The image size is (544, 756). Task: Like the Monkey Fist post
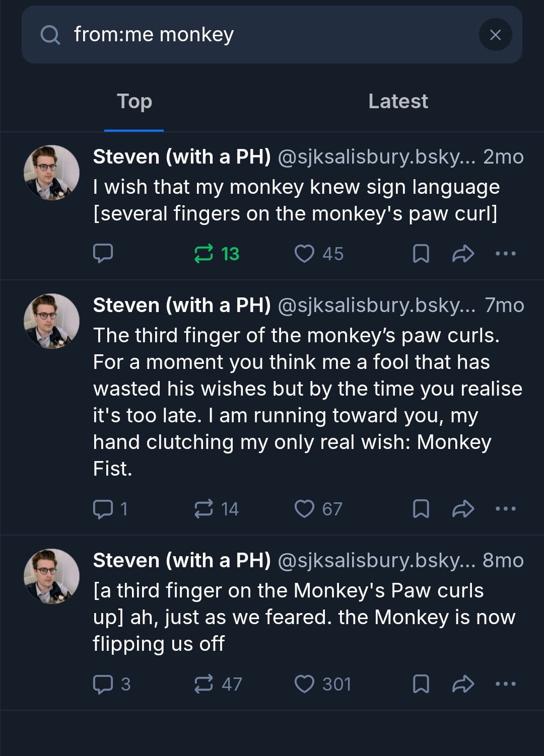click(x=304, y=509)
